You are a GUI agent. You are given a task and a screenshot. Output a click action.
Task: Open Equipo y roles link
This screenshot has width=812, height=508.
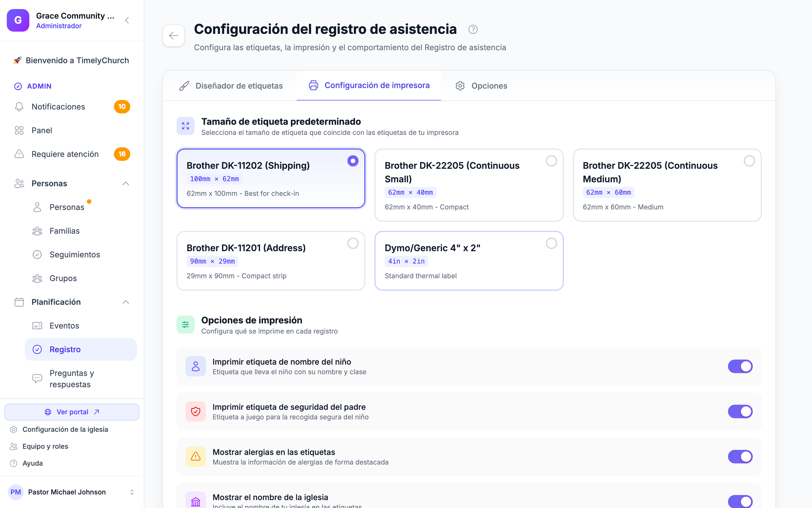[x=39, y=446]
